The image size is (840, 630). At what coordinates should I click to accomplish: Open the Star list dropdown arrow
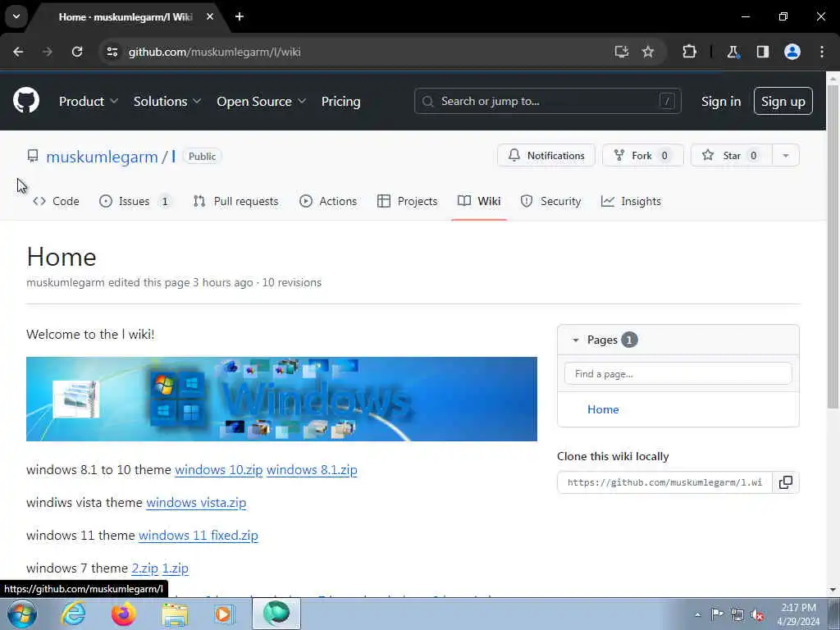coord(786,155)
